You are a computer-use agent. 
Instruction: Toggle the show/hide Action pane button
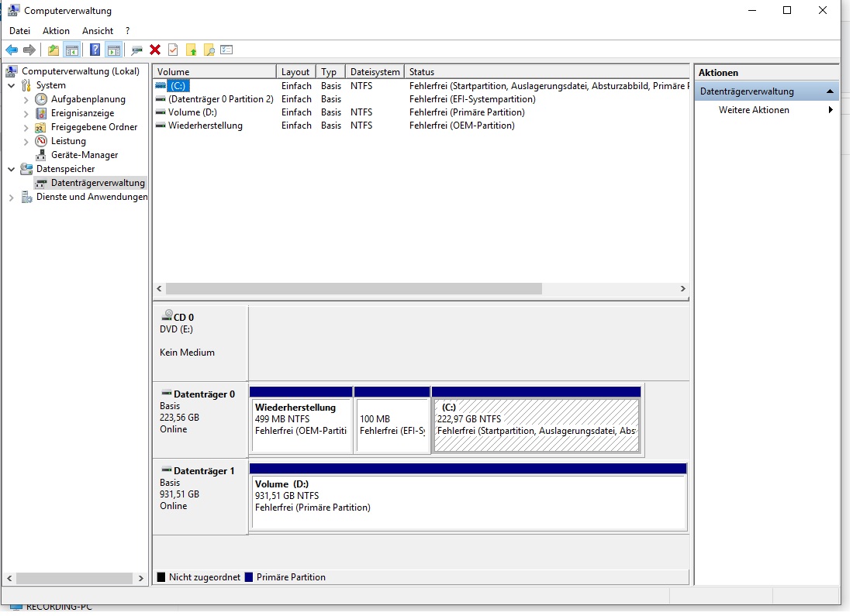click(114, 50)
